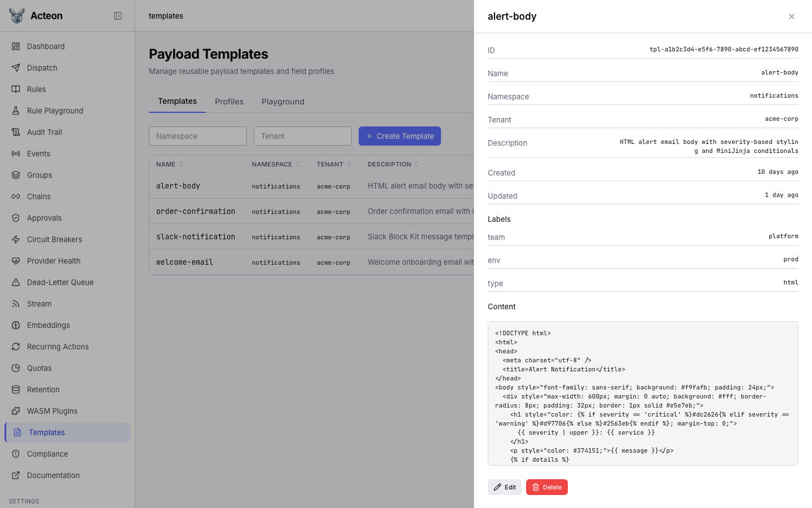Open the order-confirmation template row
Image resolution: width=812 pixels, height=508 pixels.
coord(196,211)
